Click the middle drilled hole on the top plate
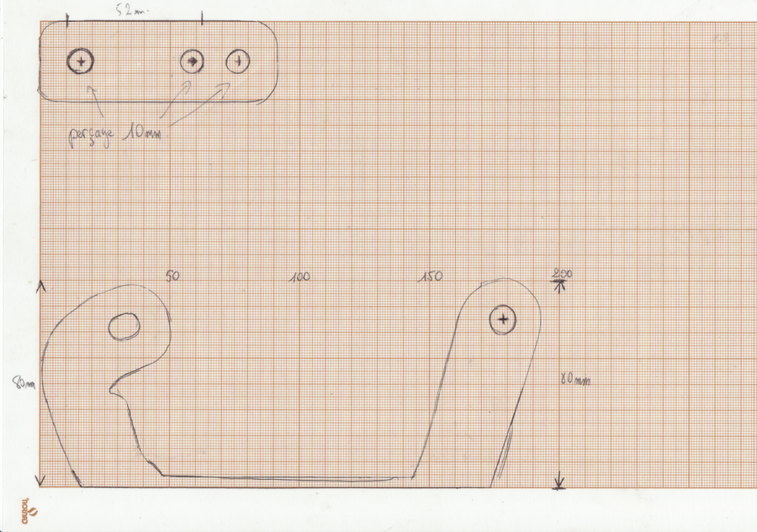 192,61
